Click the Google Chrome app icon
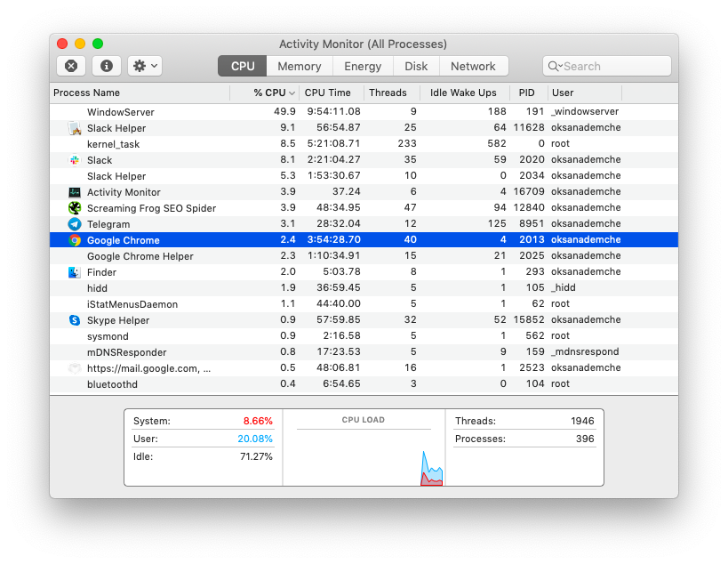This screenshot has height=564, width=728. (75, 240)
